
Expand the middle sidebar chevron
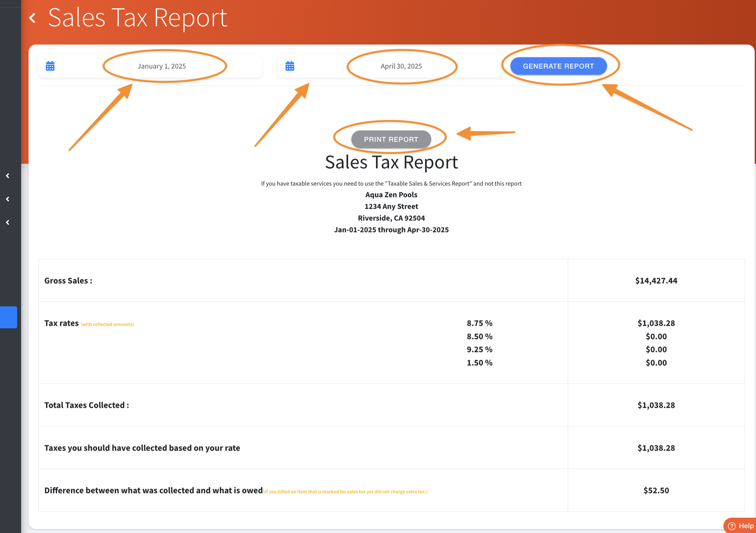[8, 199]
